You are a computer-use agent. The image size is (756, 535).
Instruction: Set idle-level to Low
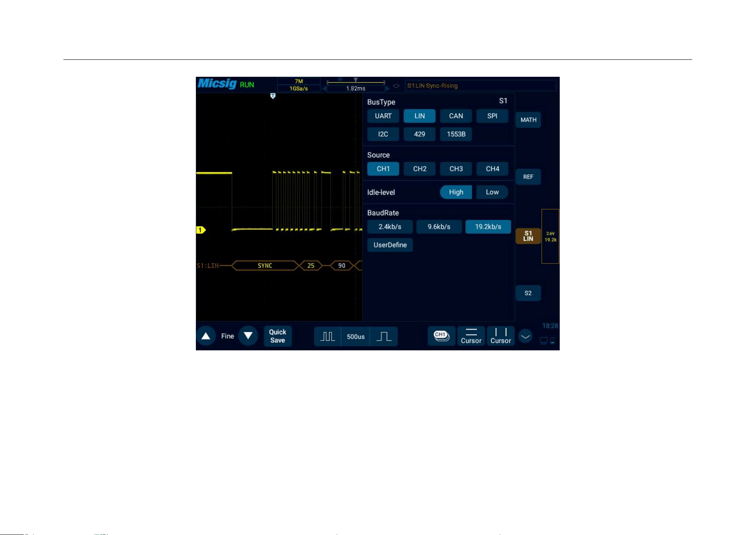(492, 192)
